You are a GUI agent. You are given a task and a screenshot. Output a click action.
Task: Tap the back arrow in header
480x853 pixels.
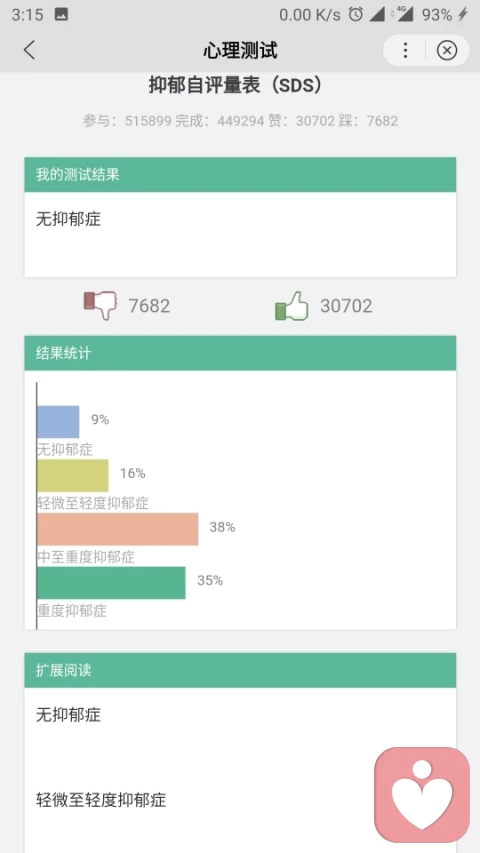[29, 50]
